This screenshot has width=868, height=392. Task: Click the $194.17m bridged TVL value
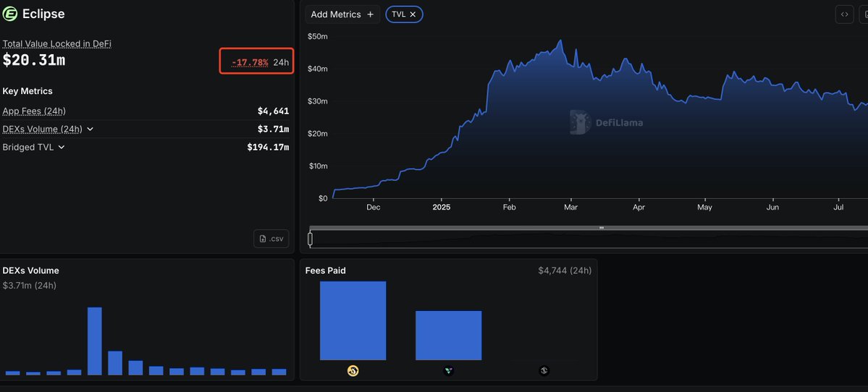point(268,147)
